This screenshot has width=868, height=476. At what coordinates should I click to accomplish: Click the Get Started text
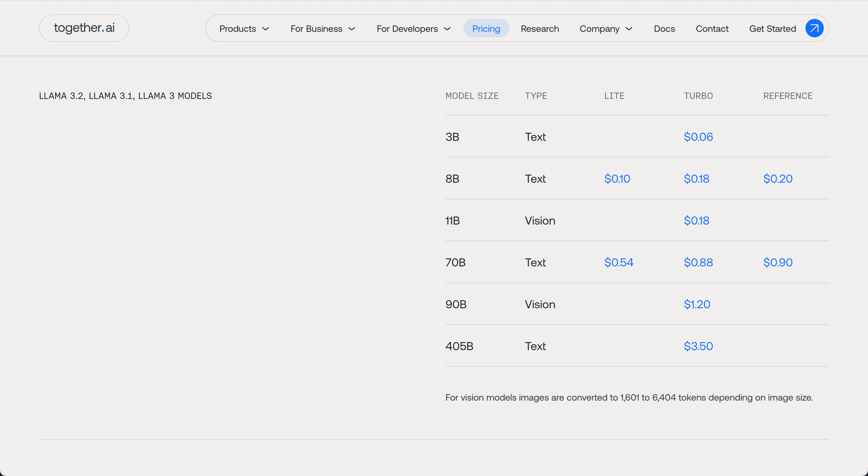tap(772, 29)
